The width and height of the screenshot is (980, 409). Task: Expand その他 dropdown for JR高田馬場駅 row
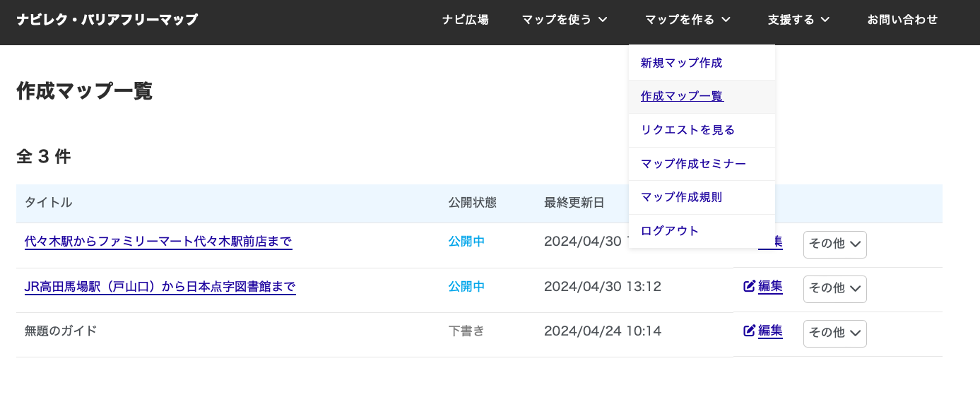[834, 288]
